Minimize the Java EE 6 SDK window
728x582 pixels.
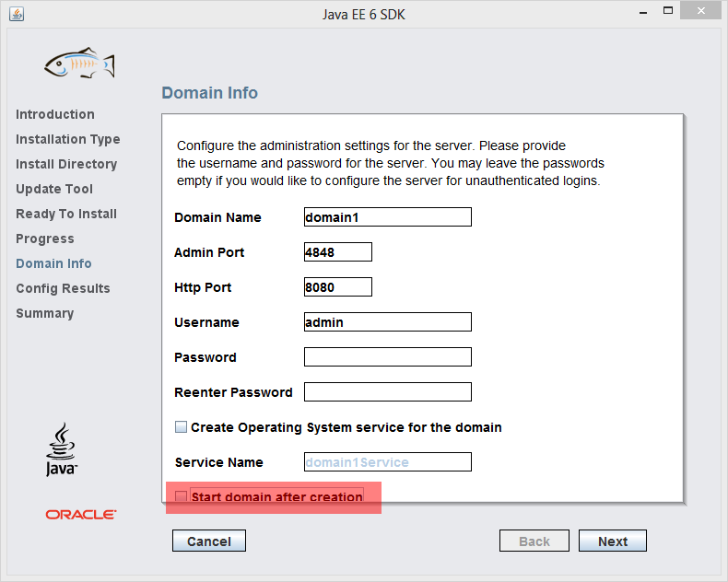643,11
